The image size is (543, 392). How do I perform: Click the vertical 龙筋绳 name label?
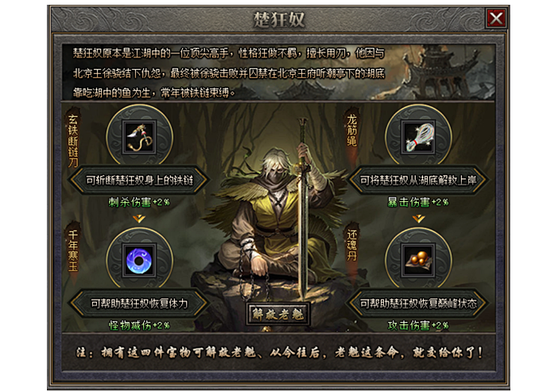[352, 130]
